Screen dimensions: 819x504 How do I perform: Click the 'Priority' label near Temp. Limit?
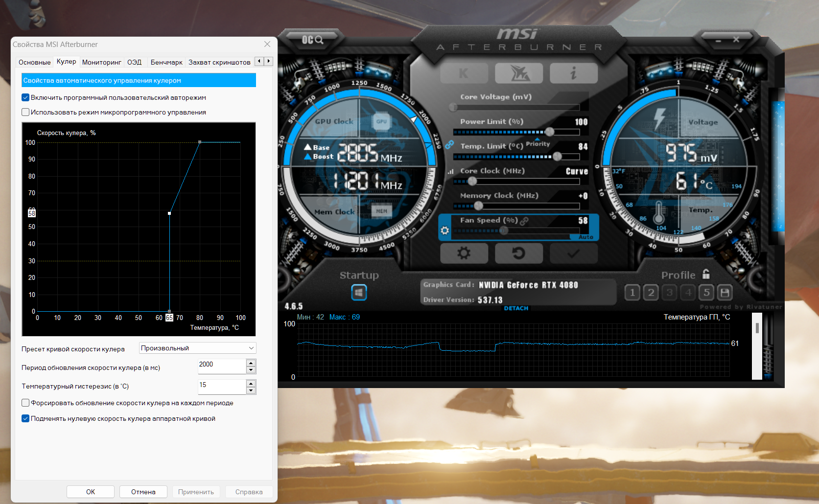538,144
